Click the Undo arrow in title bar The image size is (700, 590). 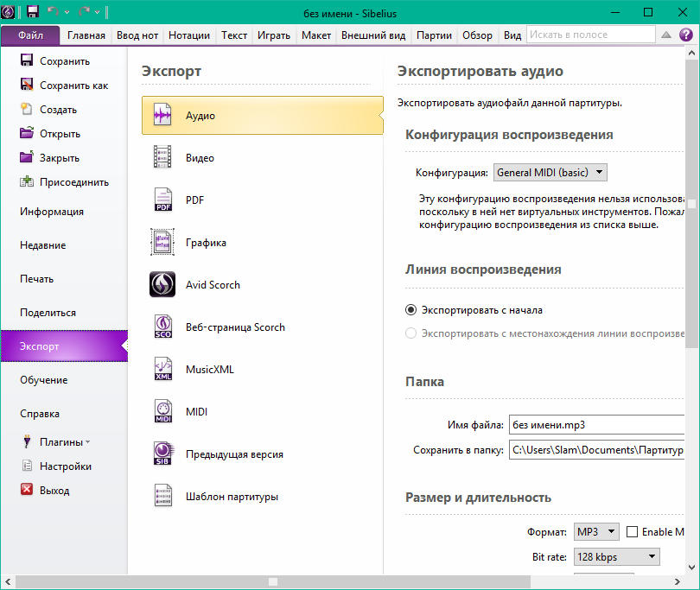[53, 11]
